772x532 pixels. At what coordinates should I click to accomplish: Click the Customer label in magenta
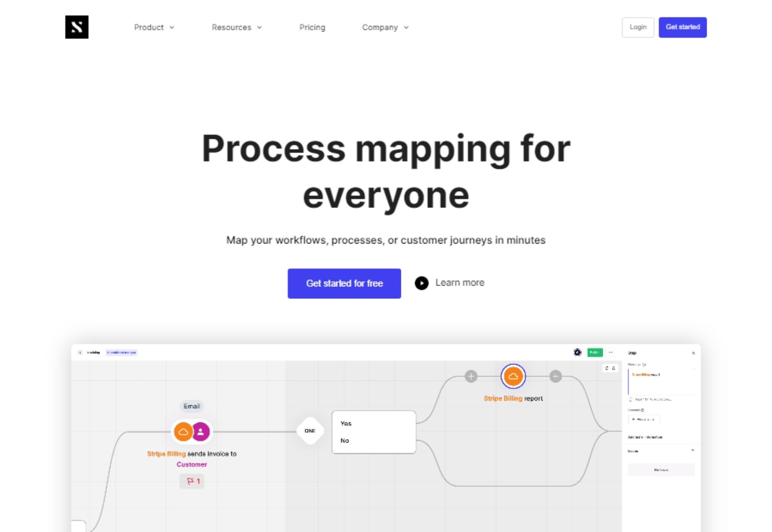tap(192, 464)
